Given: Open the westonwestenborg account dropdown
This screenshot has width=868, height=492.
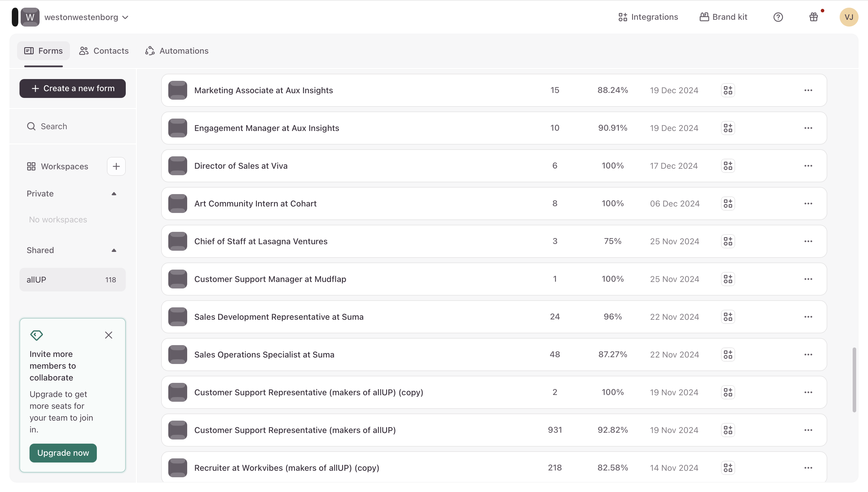Looking at the screenshot, I should click(86, 17).
